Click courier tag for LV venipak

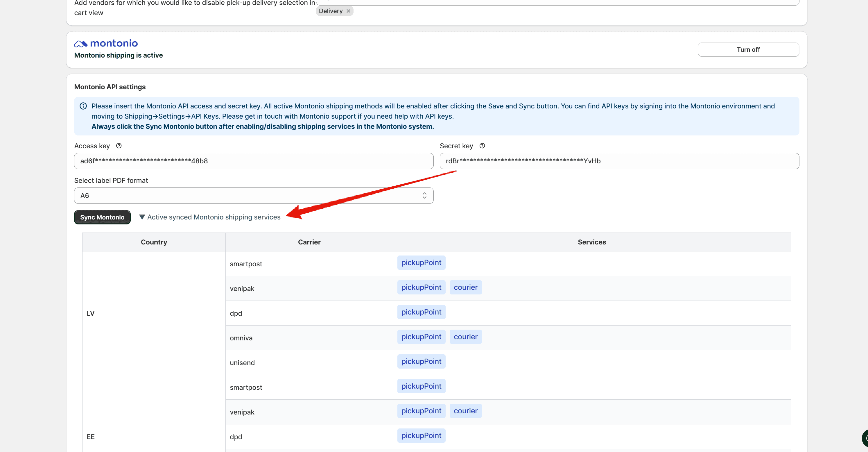click(465, 287)
